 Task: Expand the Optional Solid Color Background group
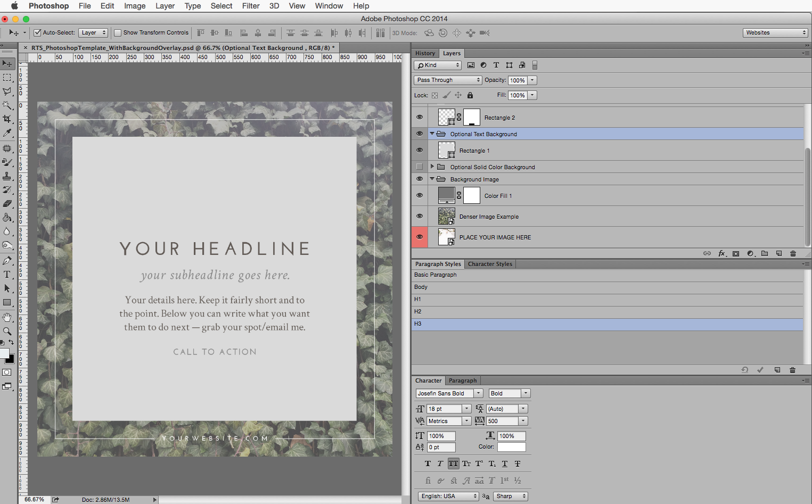(432, 167)
